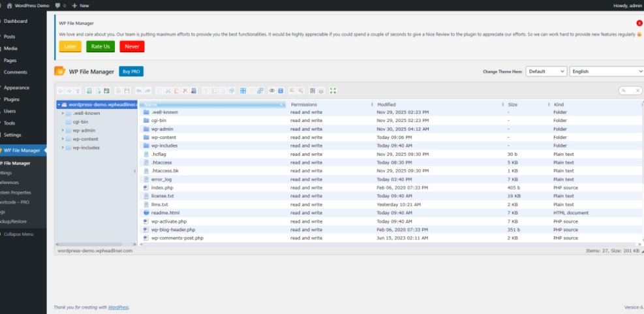The image size is (644, 314).
Task: Switch file view with the grid icon
Action: pos(313,91)
